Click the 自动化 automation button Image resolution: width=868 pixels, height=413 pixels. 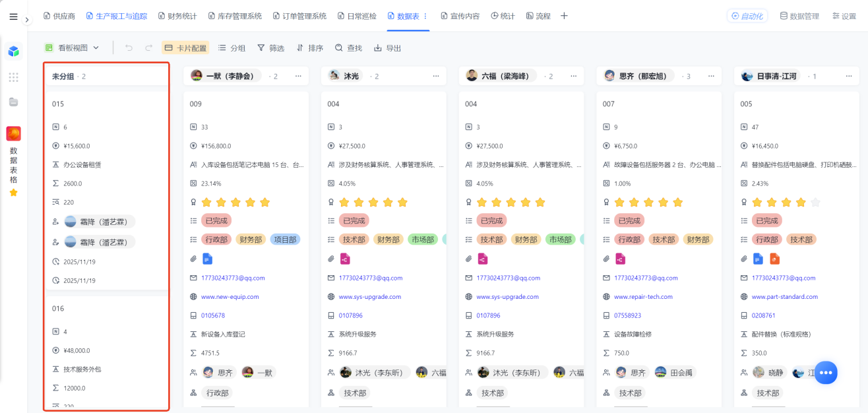[747, 16]
